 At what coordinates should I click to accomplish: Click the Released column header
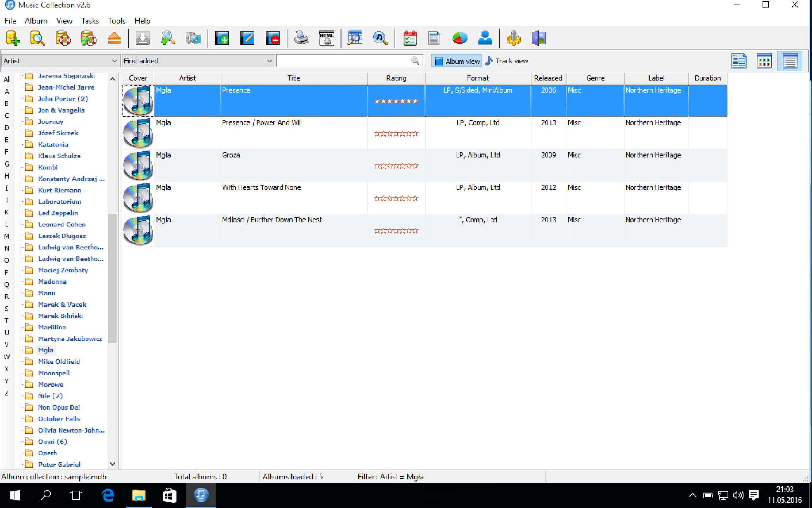coord(548,78)
